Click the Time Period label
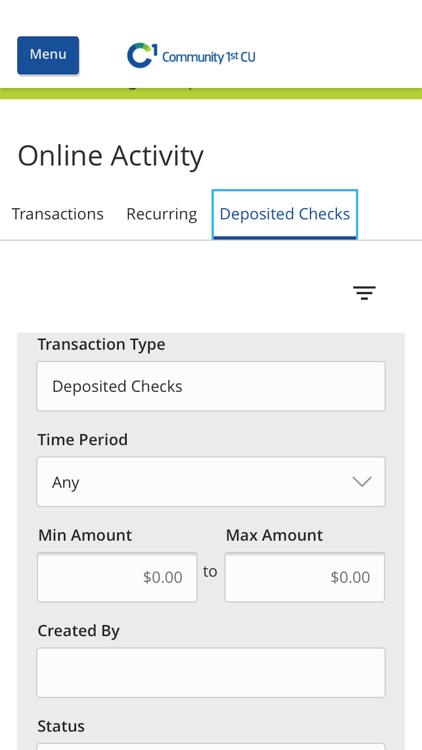 [83, 439]
